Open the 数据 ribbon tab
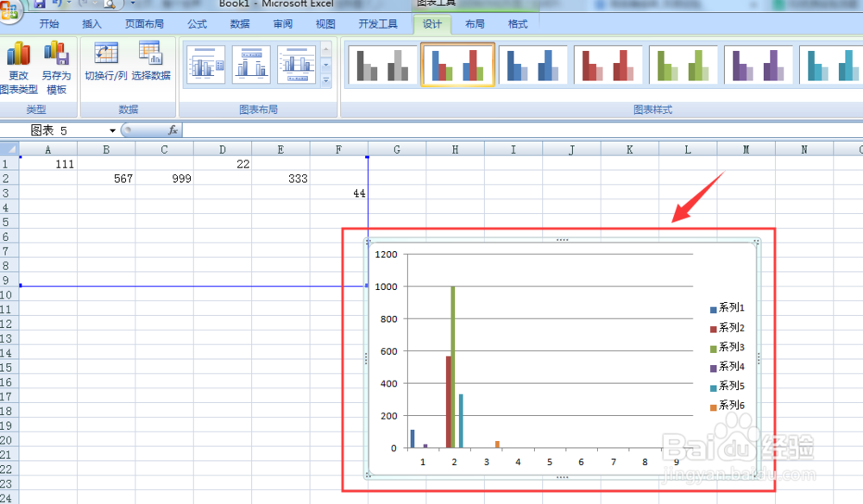Image resolution: width=863 pixels, height=504 pixels. click(239, 23)
